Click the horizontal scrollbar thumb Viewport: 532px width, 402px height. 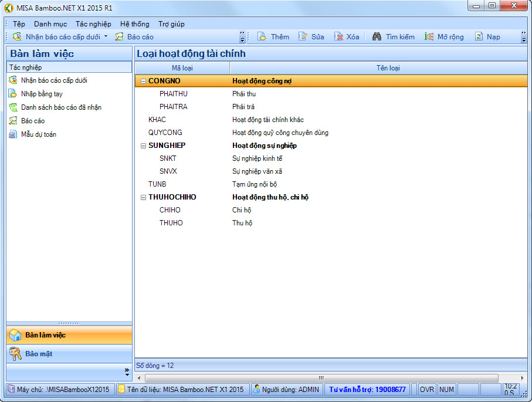[x=321, y=378]
